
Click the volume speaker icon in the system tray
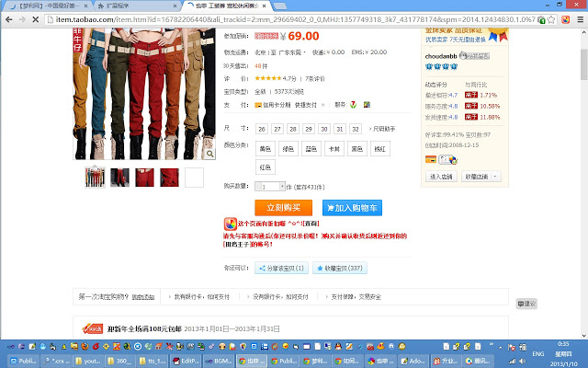tap(523, 361)
